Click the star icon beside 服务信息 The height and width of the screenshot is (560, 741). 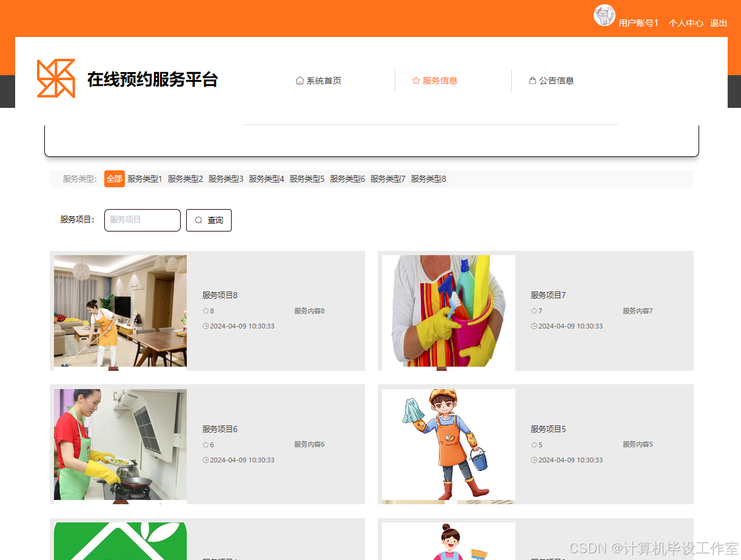pos(416,81)
